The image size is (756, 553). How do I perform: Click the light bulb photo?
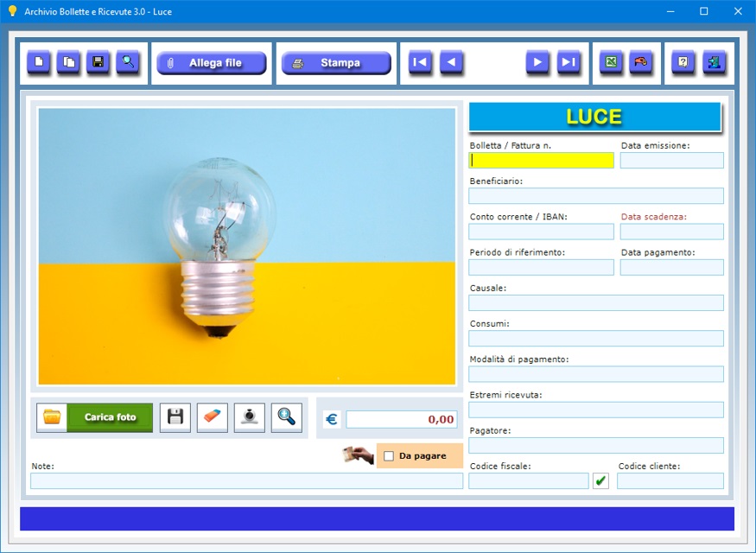point(247,246)
